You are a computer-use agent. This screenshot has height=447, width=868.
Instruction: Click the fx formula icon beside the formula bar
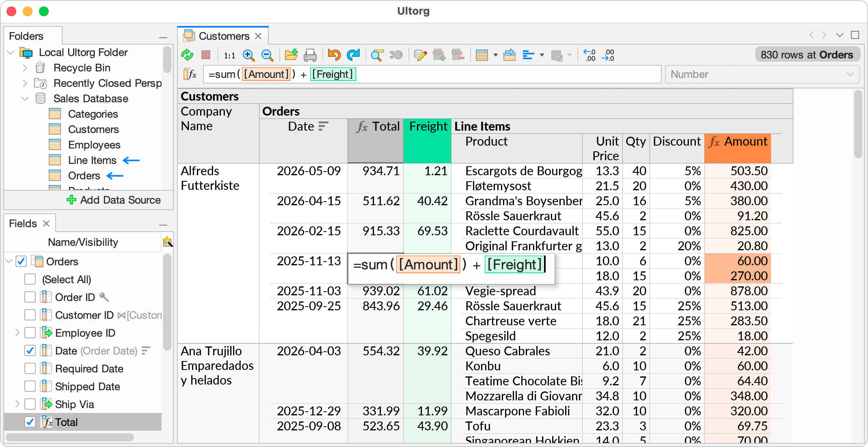coord(190,74)
